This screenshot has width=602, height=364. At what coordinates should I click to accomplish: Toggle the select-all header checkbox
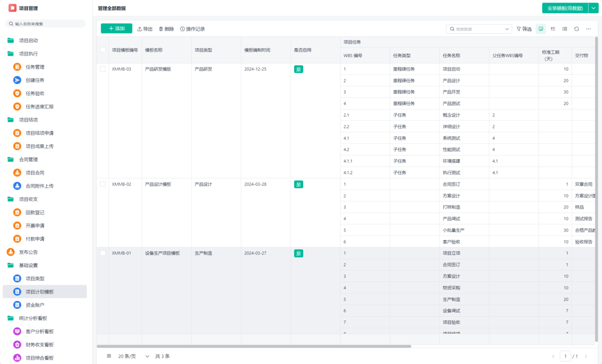coord(103,50)
